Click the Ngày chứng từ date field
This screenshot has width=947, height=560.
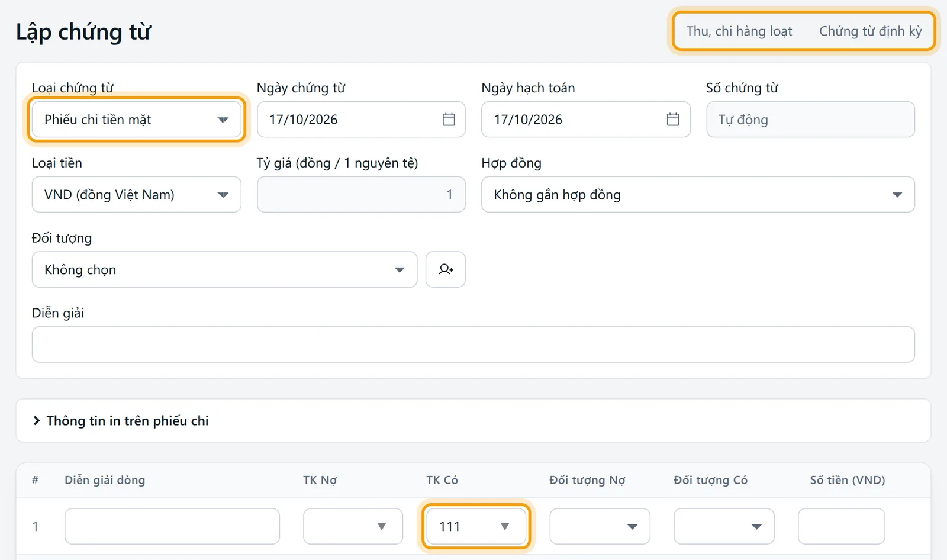pos(361,120)
